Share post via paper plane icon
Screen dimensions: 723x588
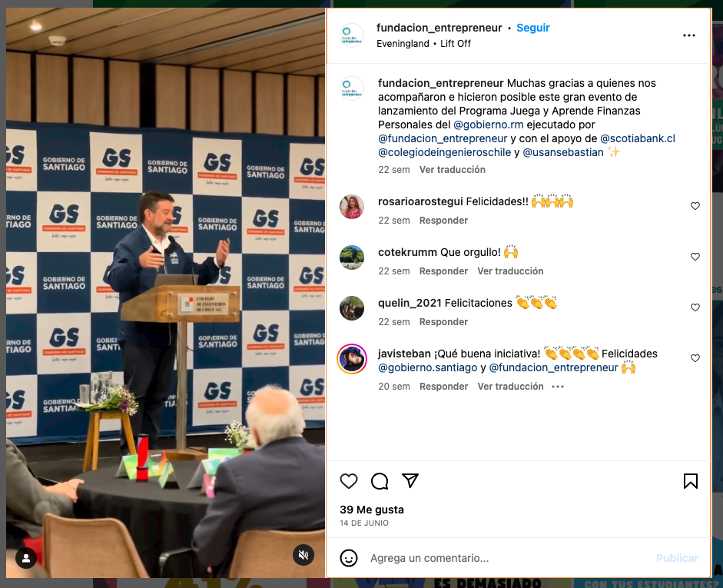pos(410,480)
